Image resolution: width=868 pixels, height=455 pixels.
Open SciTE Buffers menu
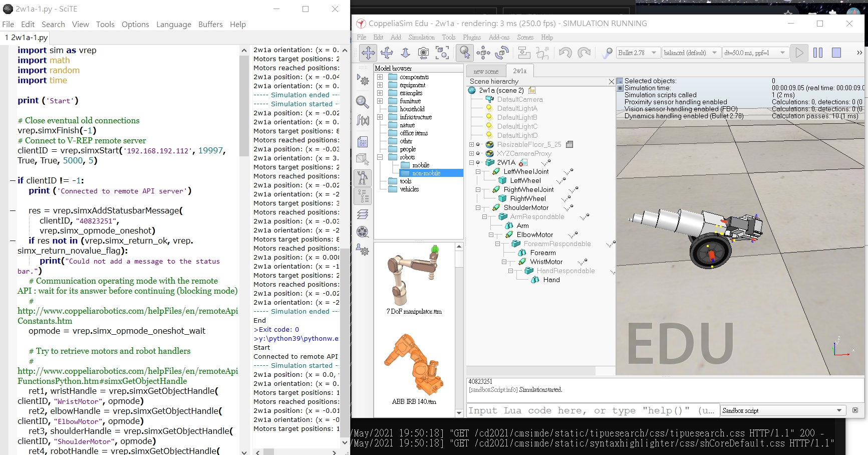210,24
